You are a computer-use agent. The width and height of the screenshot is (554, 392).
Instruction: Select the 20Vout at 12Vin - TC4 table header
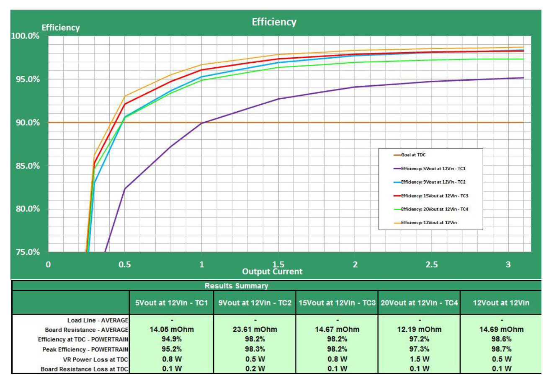tap(419, 303)
